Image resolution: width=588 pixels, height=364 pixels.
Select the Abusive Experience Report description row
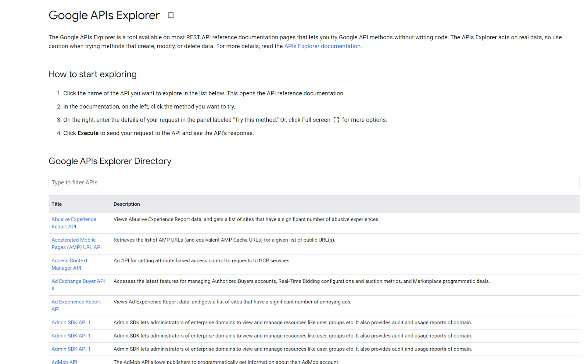(246, 219)
